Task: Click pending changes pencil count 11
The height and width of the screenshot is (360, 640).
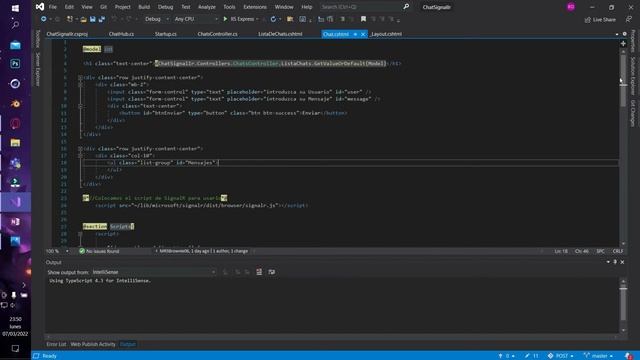Action: (532, 356)
